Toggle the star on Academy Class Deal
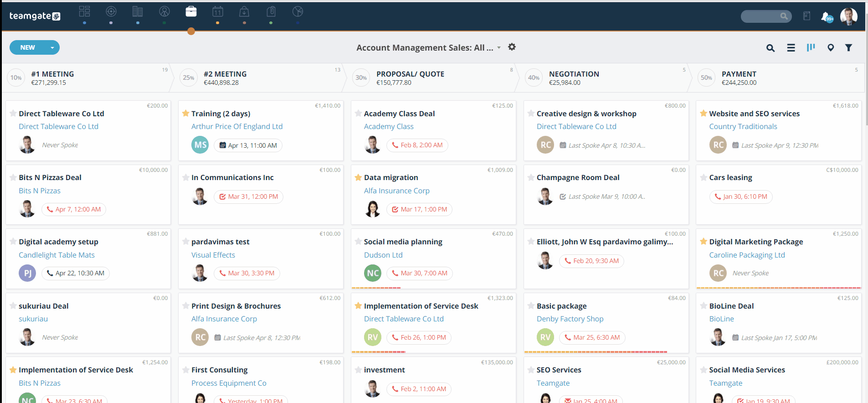868x403 pixels. [358, 113]
